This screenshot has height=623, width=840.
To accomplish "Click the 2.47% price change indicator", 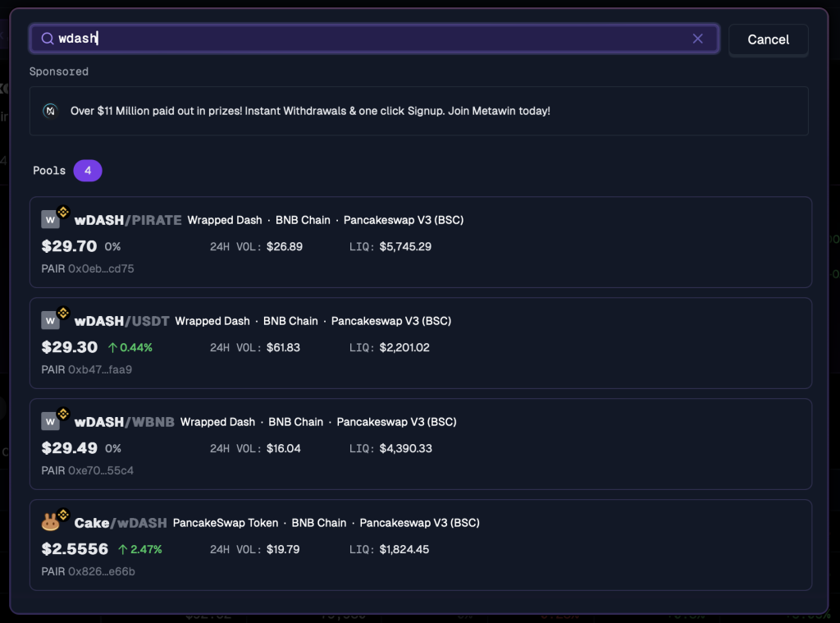I will pos(139,549).
